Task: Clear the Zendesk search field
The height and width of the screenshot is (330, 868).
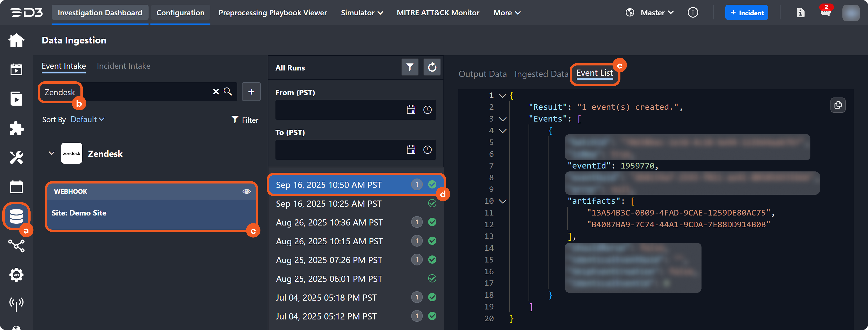Action: coord(216,92)
